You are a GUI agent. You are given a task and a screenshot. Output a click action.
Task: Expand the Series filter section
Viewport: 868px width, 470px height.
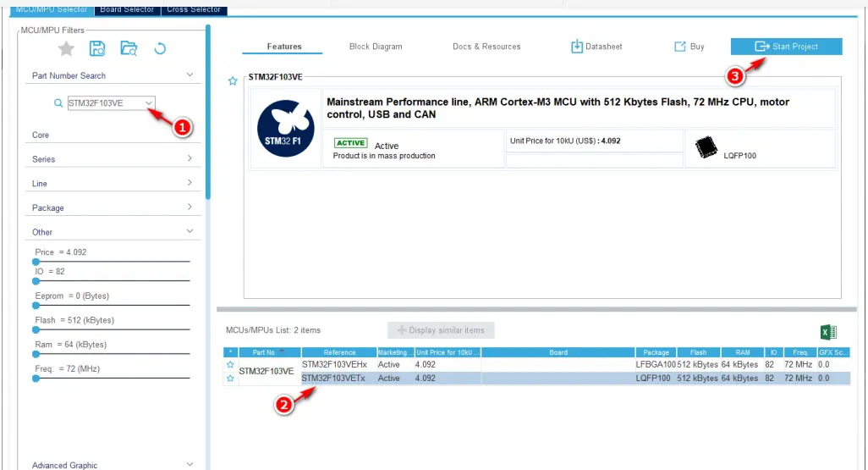coord(190,158)
